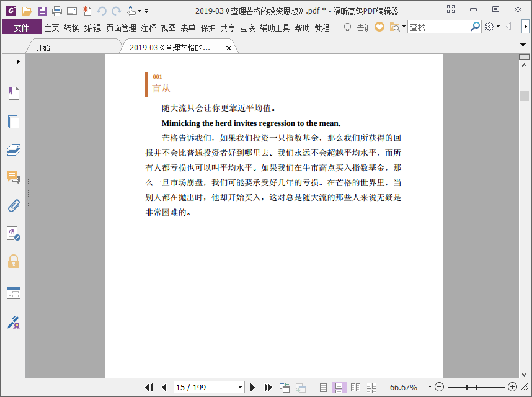The width and height of the screenshot is (532, 397).
Task: Click the zoom slider at bottom right
Action: click(476, 387)
